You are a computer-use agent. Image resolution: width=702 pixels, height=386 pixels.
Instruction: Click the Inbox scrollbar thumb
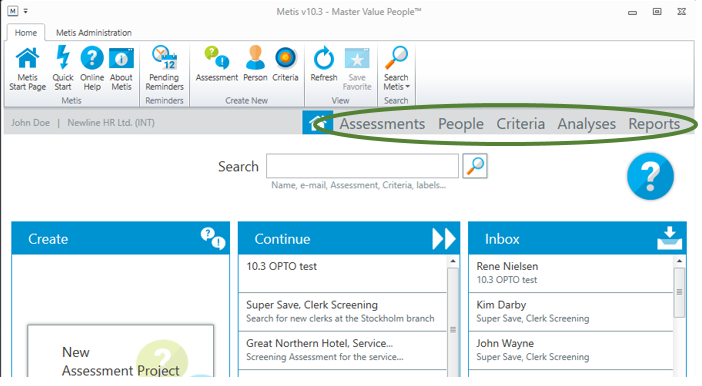679,292
